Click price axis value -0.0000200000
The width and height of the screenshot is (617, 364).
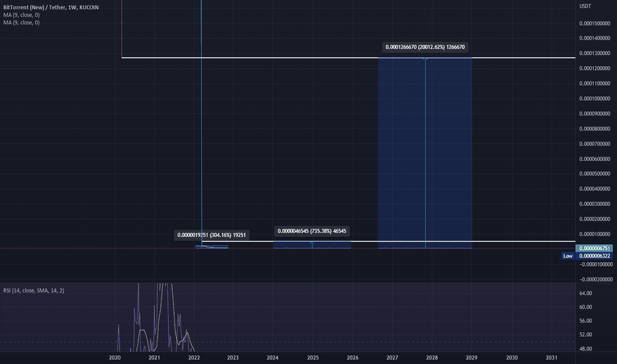tap(596, 279)
